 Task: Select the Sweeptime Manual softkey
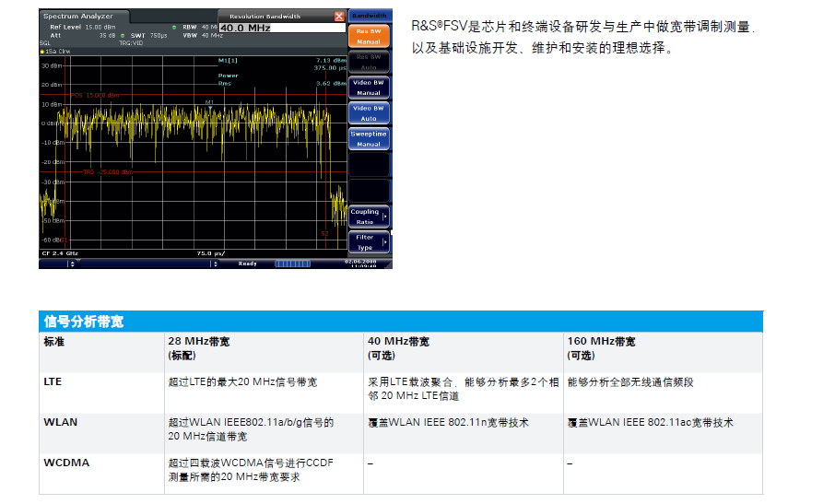(369, 139)
